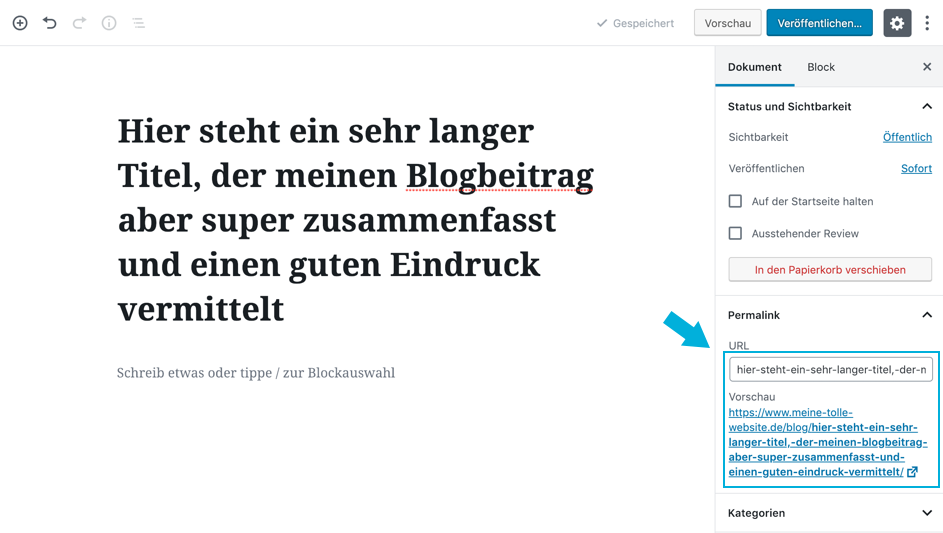Enable Ausstehender Review checkbox
This screenshot has height=533, width=943.
click(735, 233)
